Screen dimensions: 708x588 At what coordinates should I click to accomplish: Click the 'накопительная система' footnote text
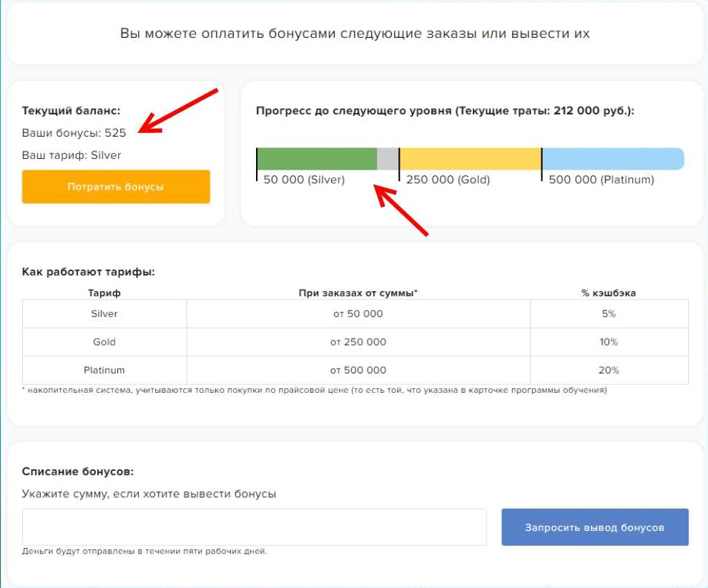(x=314, y=390)
